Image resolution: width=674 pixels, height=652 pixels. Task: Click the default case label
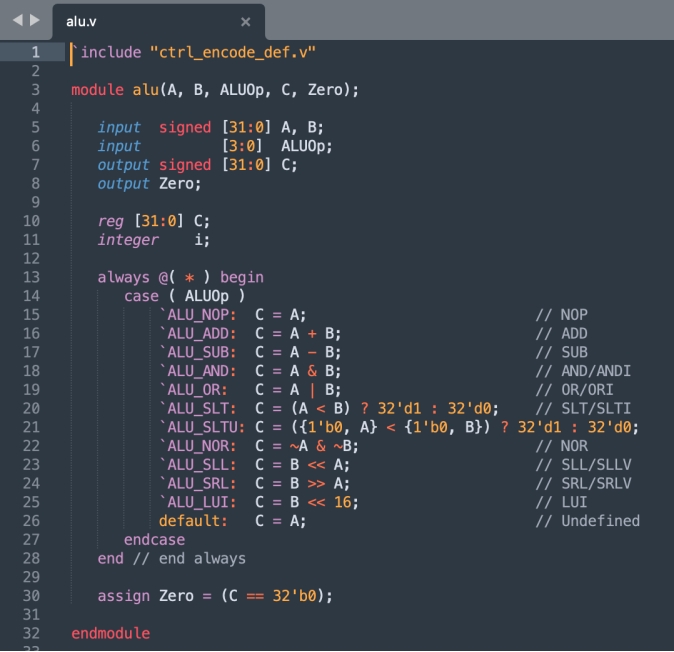coord(193,521)
